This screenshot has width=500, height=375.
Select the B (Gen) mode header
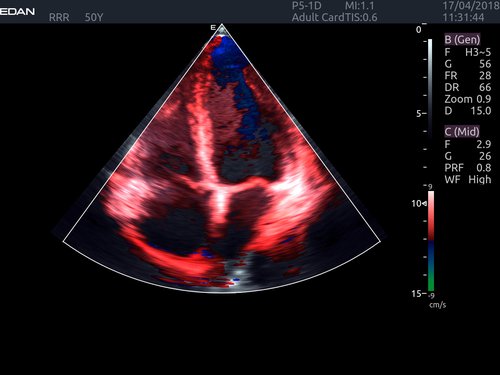[x=462, y=39]
